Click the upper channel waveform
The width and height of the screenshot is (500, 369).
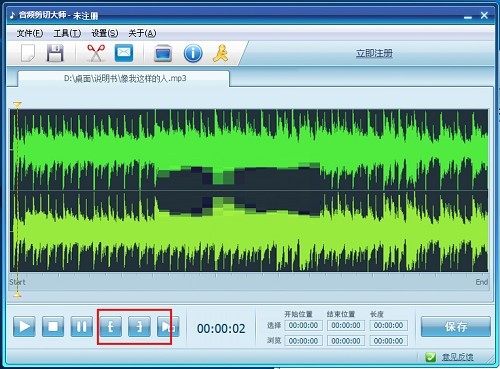[x=249, y=150]
